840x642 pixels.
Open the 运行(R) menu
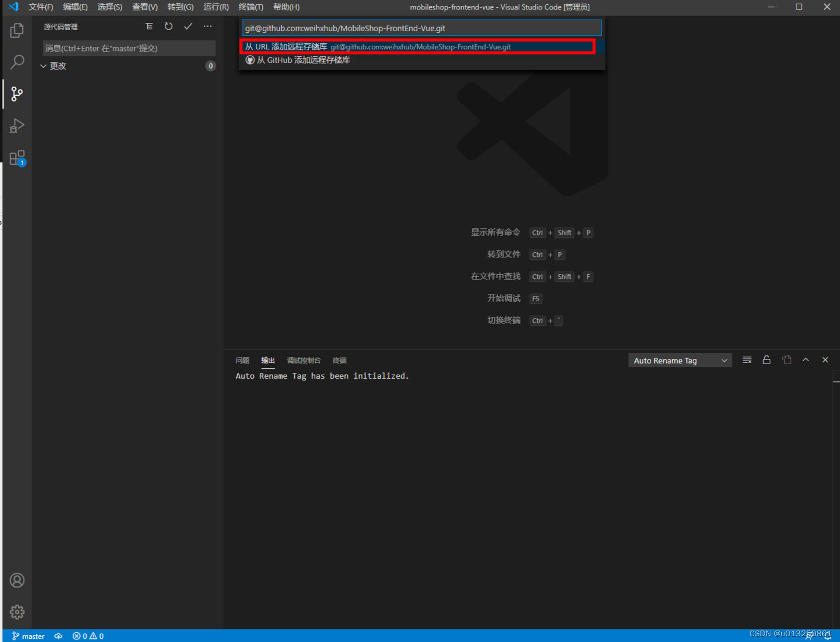point(216,7)
